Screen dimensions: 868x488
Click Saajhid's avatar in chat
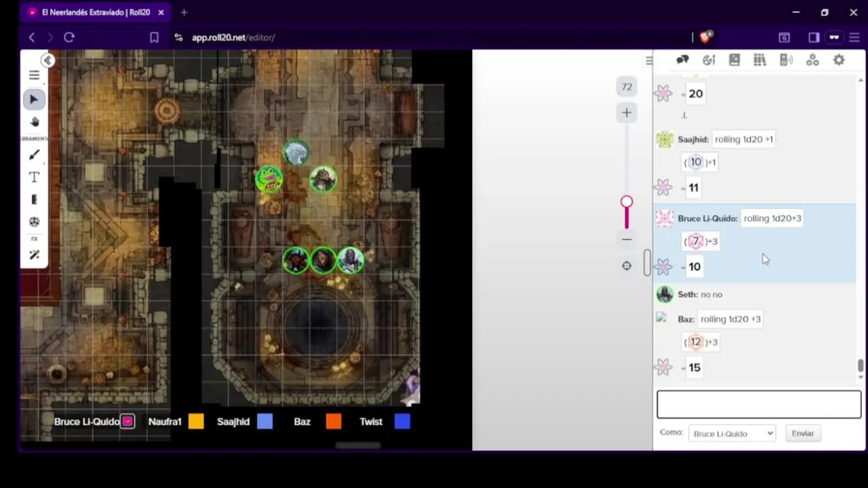coord(665,140)
